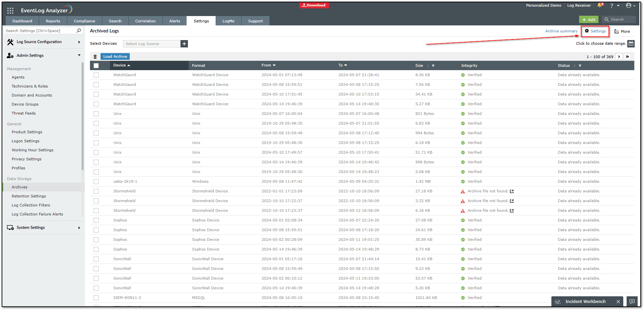Screen dimensions: 644x310
Task: Open the Archive summary link
Action: (x=561, y=31)
